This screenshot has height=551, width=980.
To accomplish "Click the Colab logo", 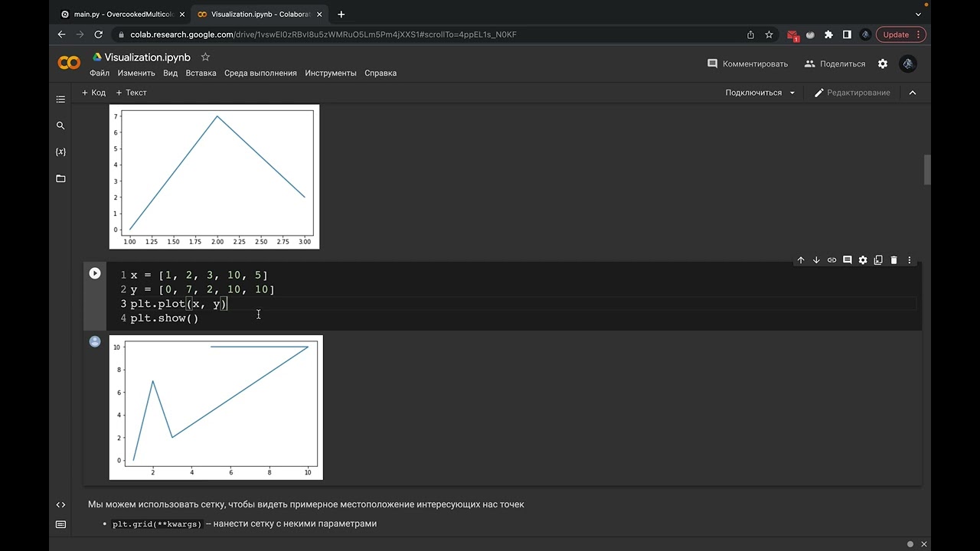I will point(69,64).
